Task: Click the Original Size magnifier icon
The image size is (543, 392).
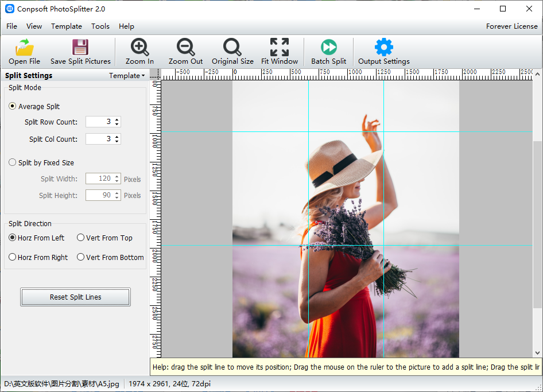Action: point(232,47)
